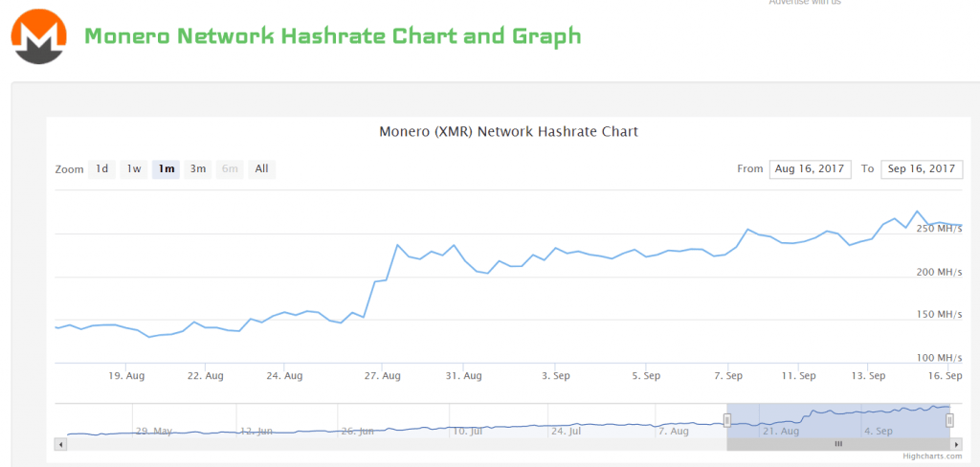This screenshot has height=467, width=980.
Task: Select the 6m zoom option
Action: click(x=230, y=169)
